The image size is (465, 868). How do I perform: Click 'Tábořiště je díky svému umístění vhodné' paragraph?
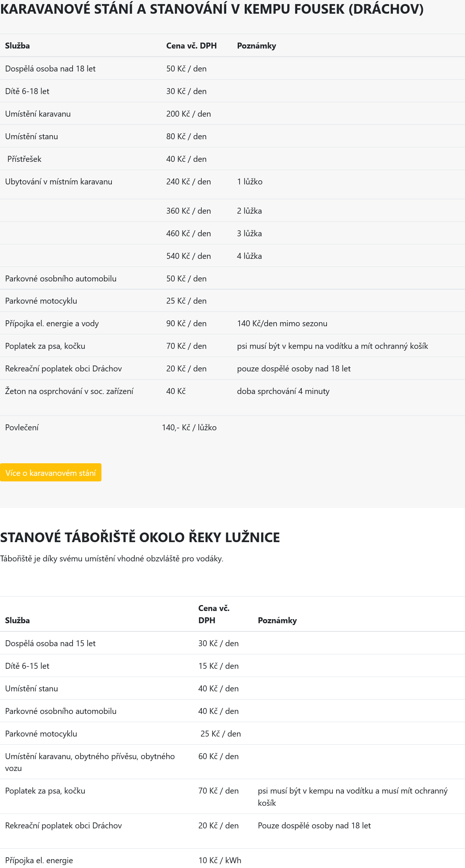(112, 558)
